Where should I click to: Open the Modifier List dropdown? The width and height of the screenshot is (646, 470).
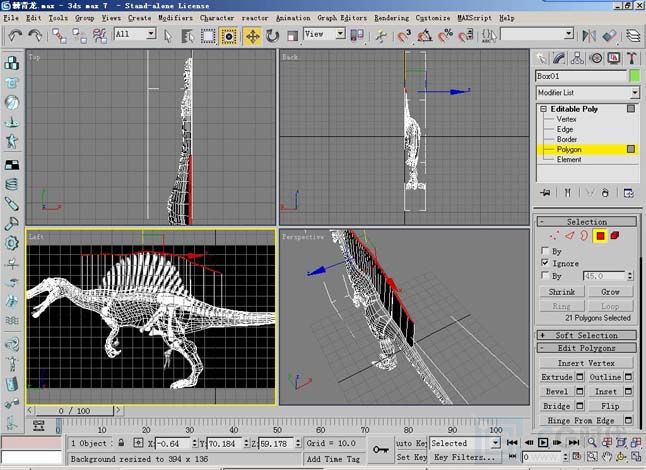click(x=587, y=93)
